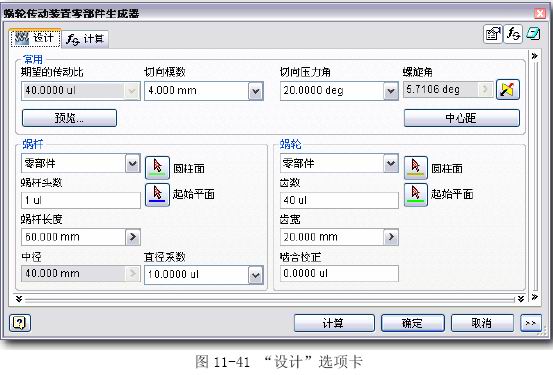553x375 pixels.
Task: Pick 圆柱面 selector for 蜗杆
Action: tap(157, 168)
